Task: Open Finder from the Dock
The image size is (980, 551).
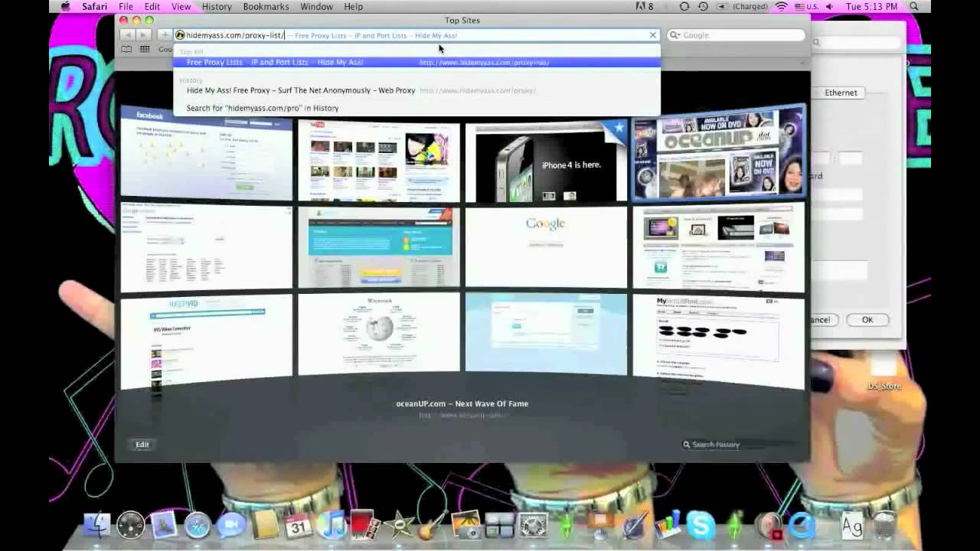Action: tap(98, 525)
